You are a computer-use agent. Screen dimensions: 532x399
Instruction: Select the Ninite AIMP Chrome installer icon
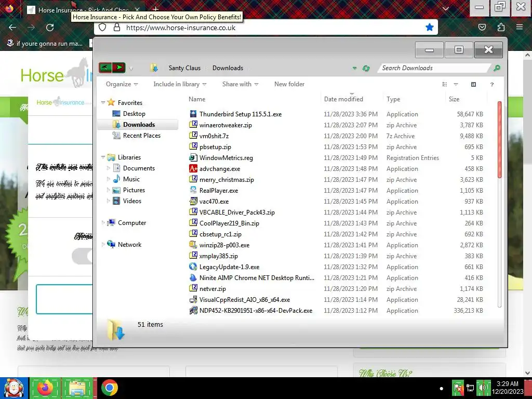193,277
